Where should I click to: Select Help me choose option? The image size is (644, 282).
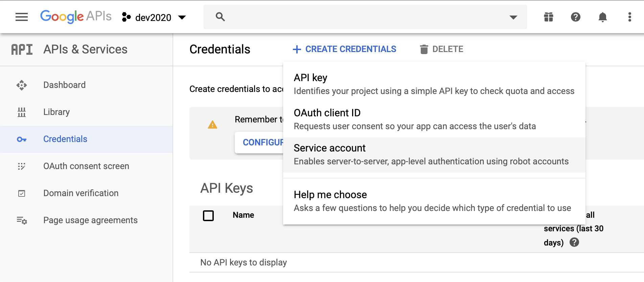point(434,201)
